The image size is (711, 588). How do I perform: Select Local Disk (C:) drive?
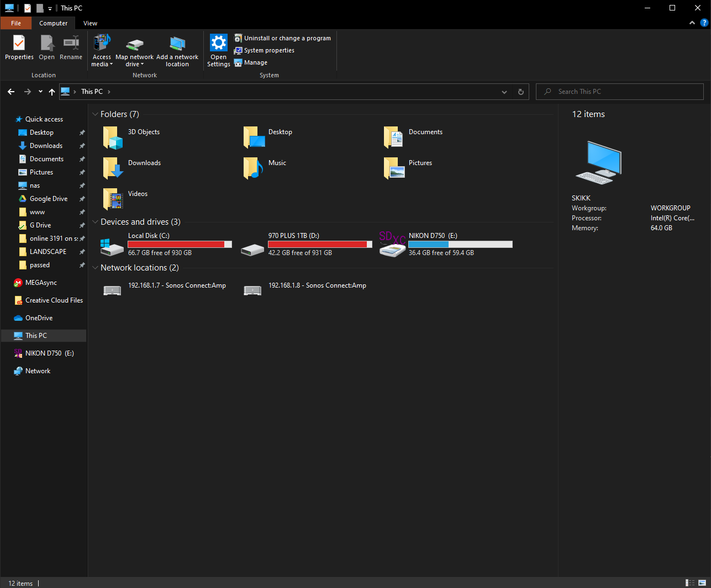click(166, 244)
